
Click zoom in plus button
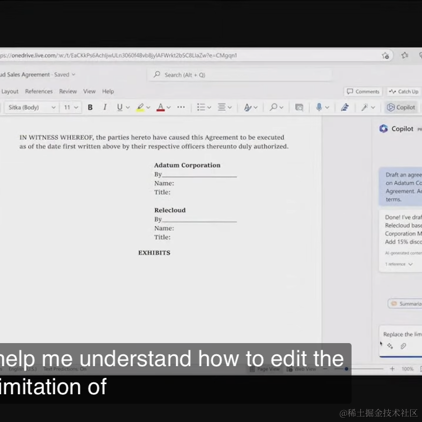(392, 369)
